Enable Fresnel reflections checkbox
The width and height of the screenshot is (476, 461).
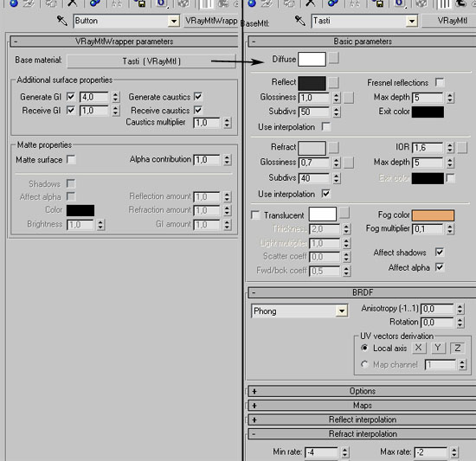coord(440,82)
